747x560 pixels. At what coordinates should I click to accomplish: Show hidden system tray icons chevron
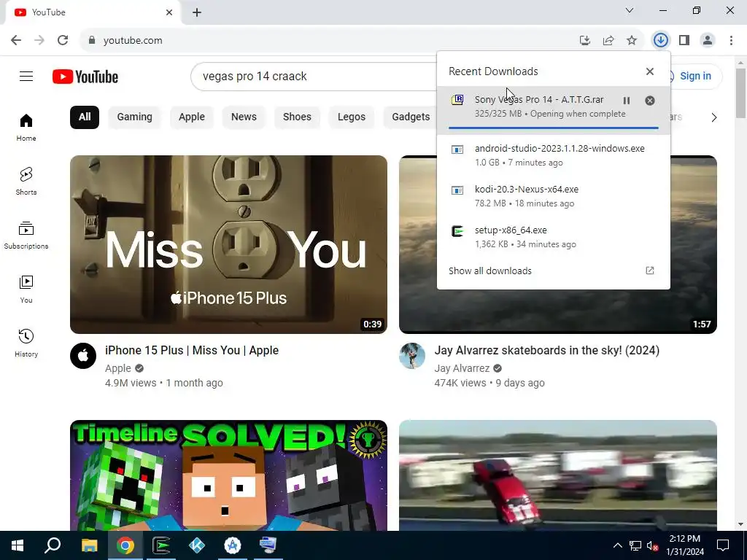pos(617,545)
